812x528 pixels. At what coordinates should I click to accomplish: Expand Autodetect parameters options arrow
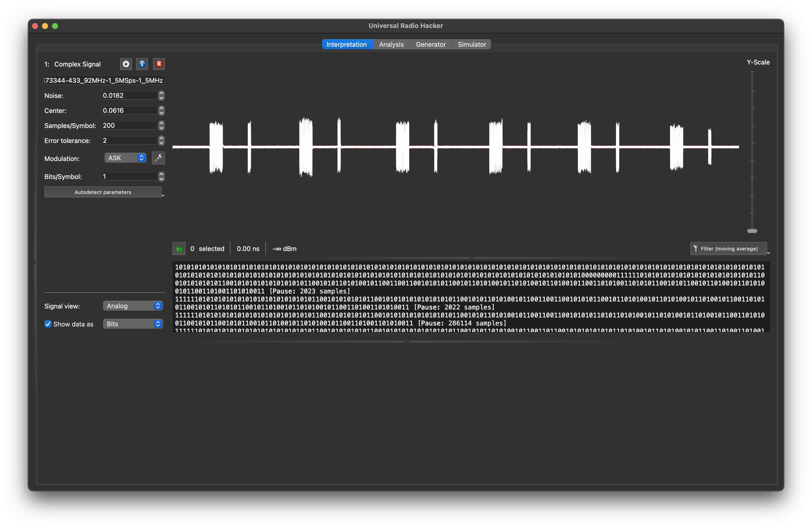[163, 195]
